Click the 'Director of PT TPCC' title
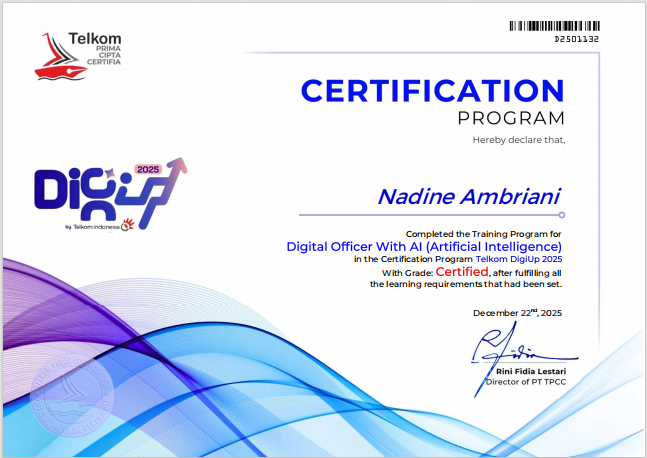 click(x=526, y=382)
